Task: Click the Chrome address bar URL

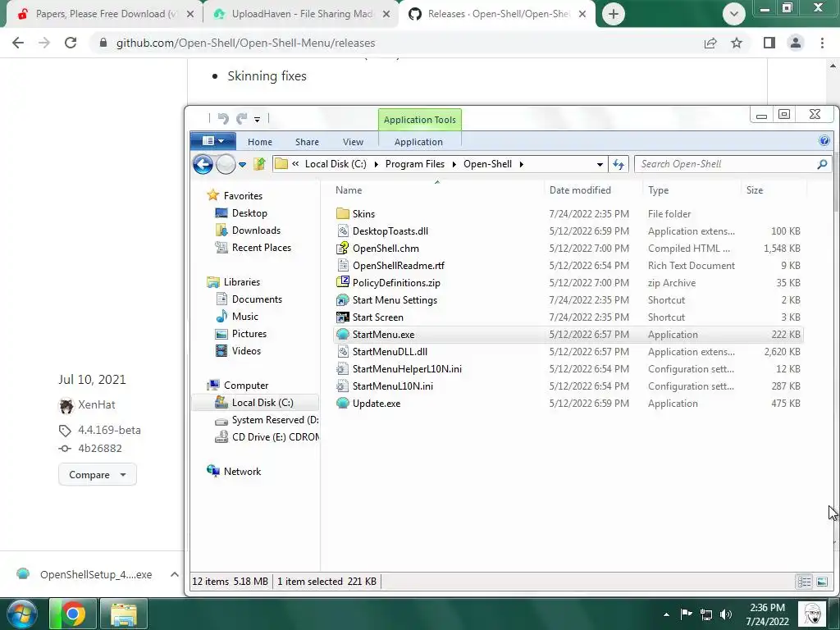Action: [245, 43]
